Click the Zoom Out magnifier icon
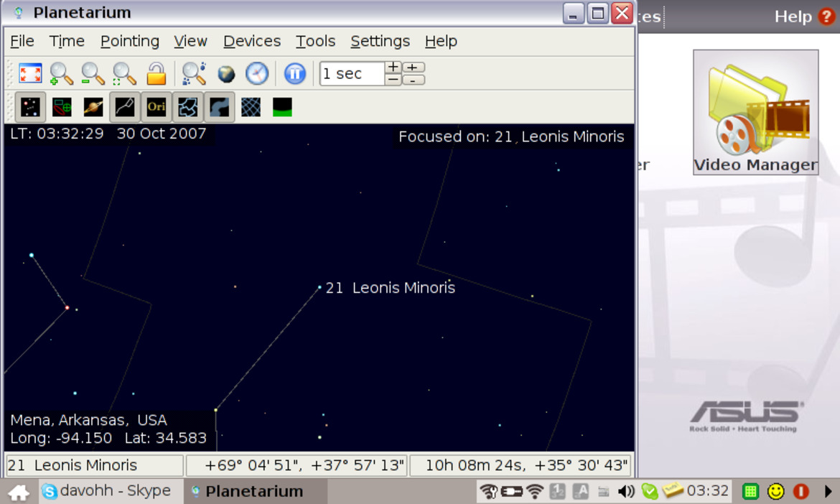The width and height of the screenshot is (840, 504). pos(93,73)
